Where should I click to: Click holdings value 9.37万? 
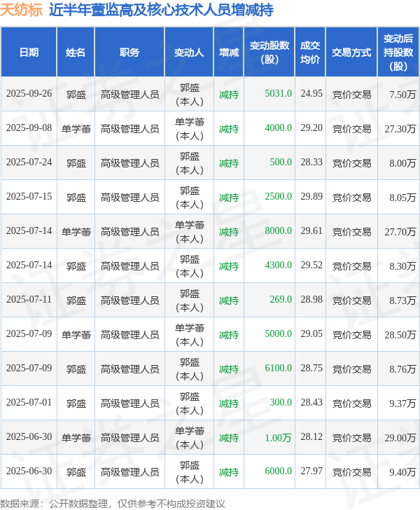click(x=402, y=404)
